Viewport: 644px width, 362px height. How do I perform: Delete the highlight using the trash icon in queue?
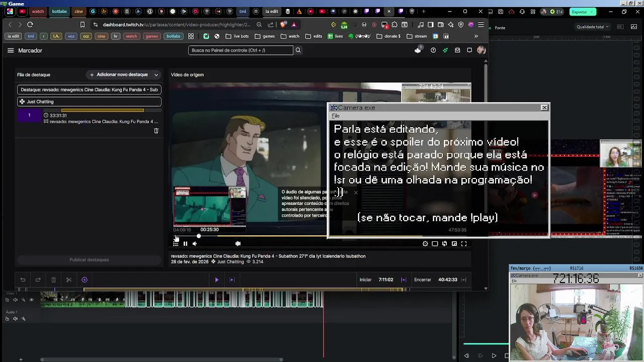pos(156,131)
